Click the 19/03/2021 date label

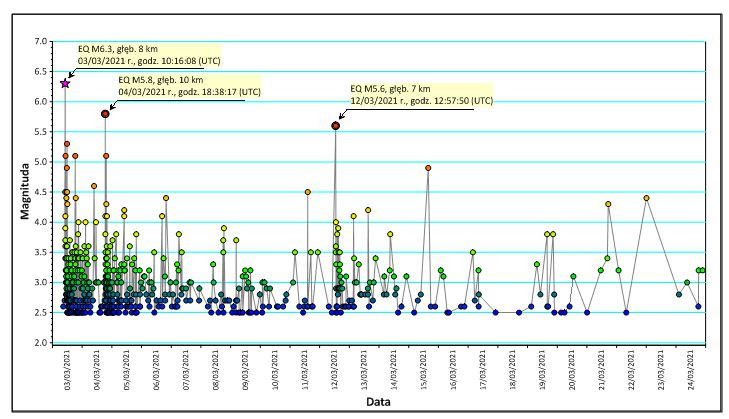[x=543, y=370]
